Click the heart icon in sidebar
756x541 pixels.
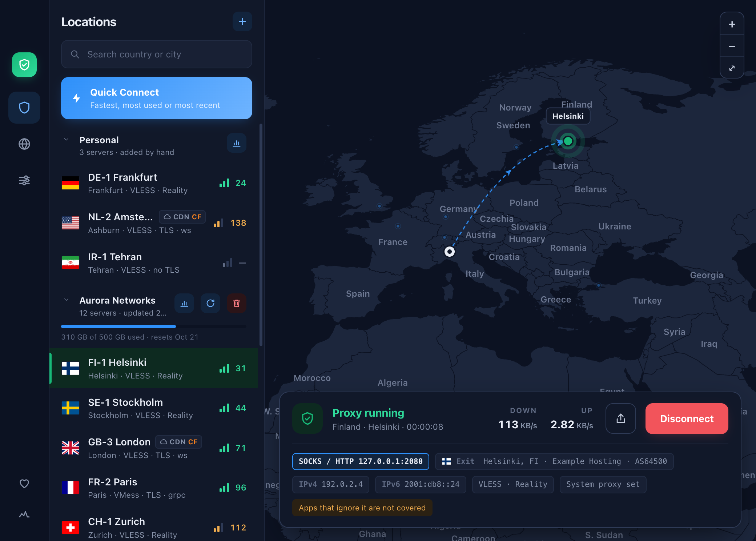point(24,483)
